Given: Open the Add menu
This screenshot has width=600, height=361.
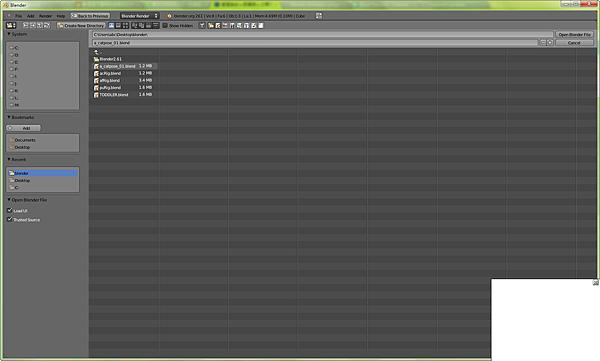Looking at the screenshot, I should (31, 16).
